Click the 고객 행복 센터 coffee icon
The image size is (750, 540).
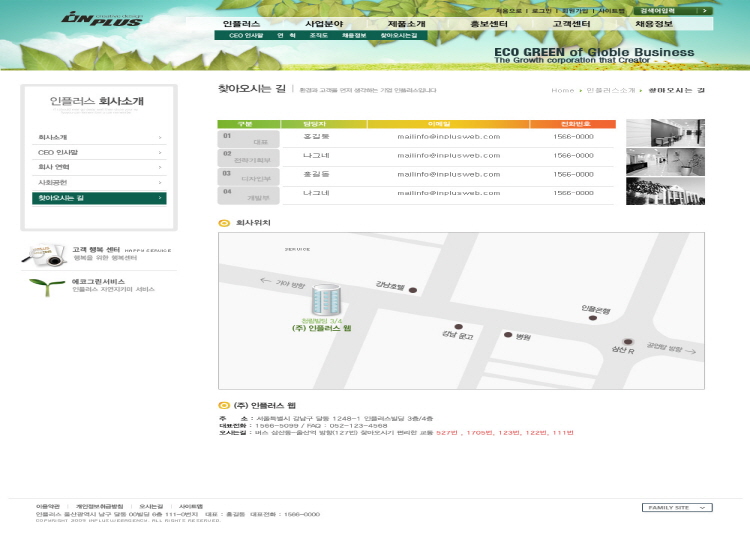click(44, 254)
